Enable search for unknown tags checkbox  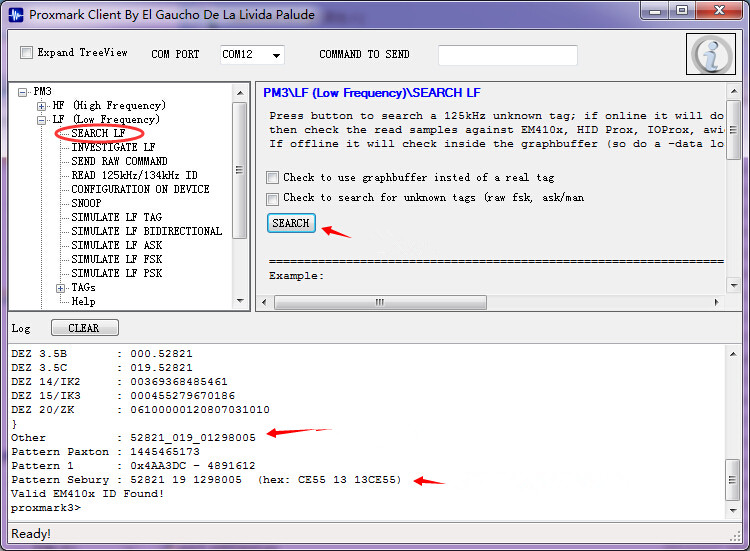point(272,198)
